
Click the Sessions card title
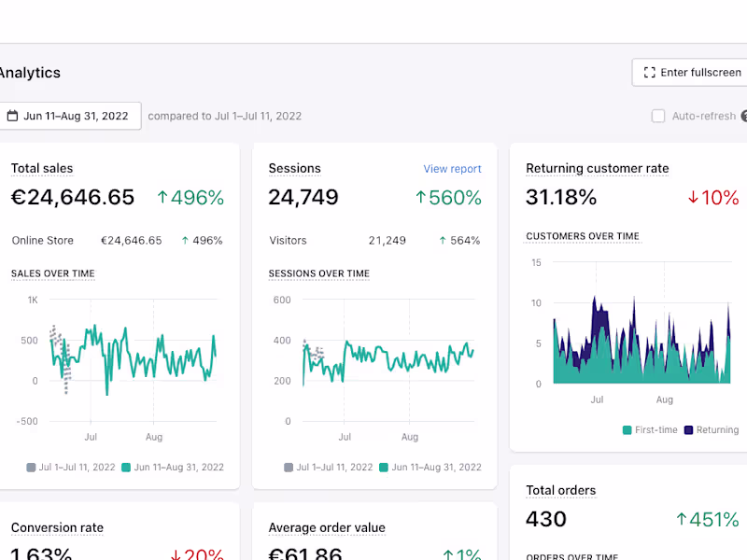pyautogui.click(x=294, y=169)
